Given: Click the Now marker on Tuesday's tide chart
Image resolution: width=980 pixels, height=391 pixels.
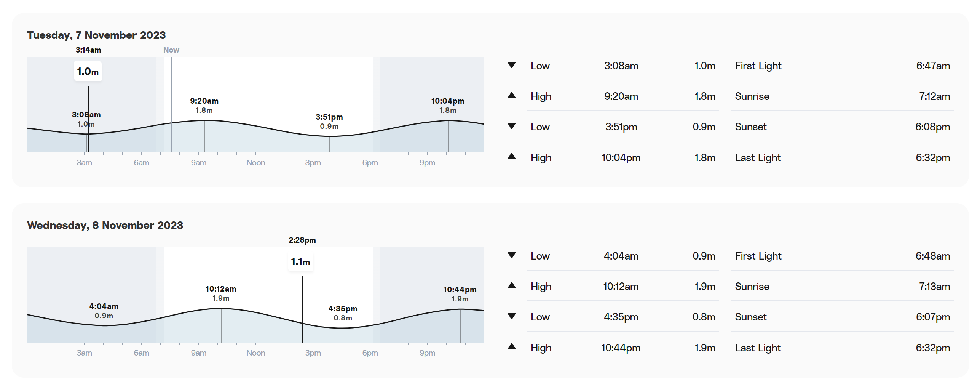Looking at the screenshot, I should point(171,50).
